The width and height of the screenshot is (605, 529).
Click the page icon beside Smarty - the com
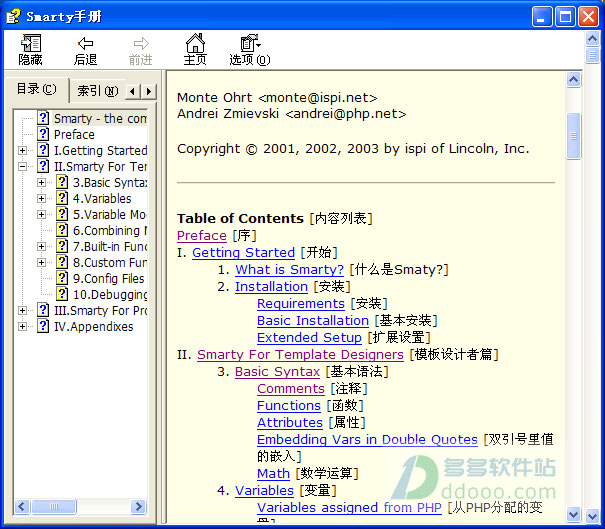(x=43, y=118)
